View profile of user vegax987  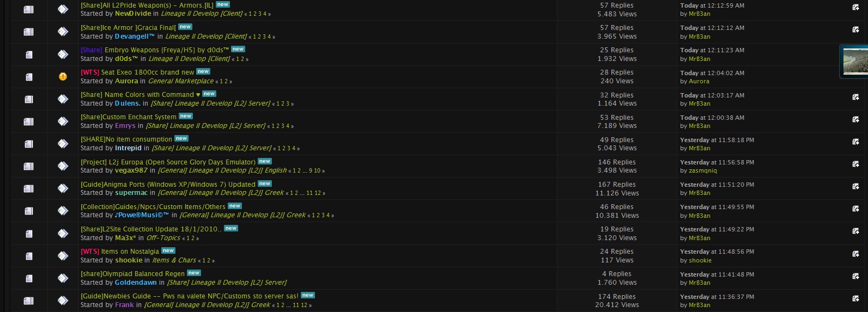131,170
